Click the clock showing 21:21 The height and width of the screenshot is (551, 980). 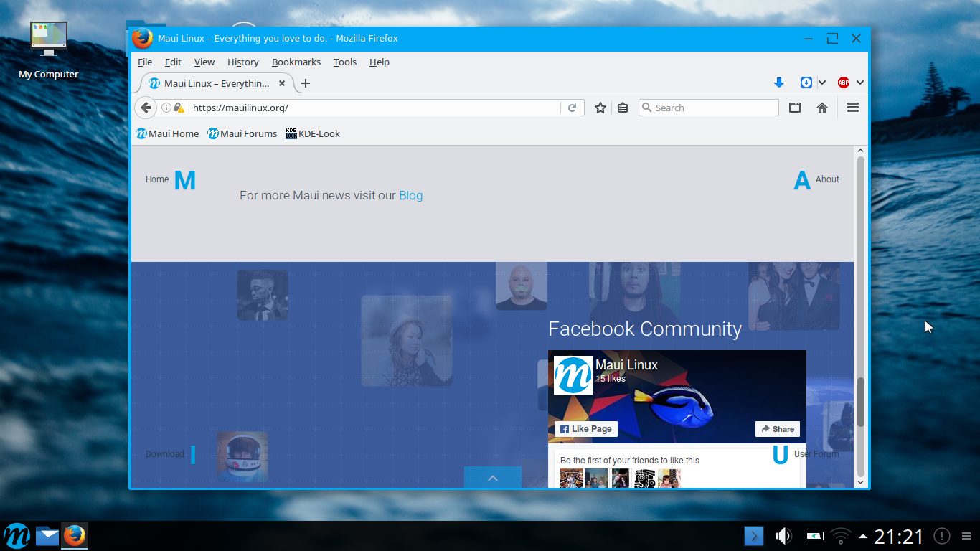tap(899, 536)
